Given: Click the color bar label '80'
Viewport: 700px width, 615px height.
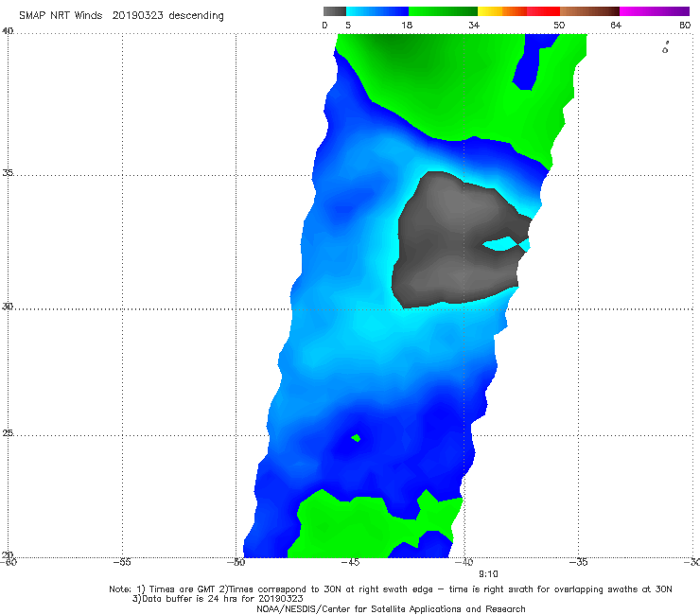Looking at the screenshot, I should [x=685, y=26].
